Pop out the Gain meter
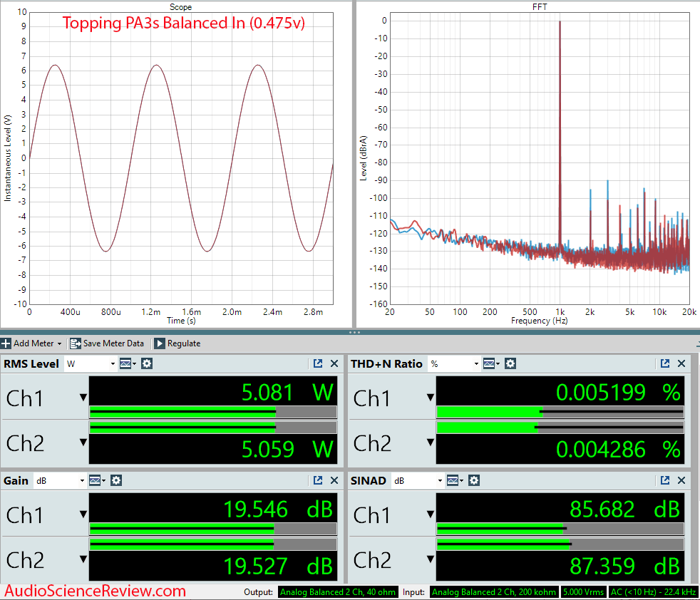This screenshot has width=700, height=600. click(318, 480)
